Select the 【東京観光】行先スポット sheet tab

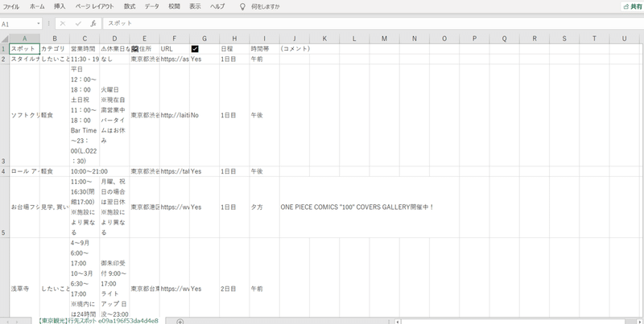point(97,321)
